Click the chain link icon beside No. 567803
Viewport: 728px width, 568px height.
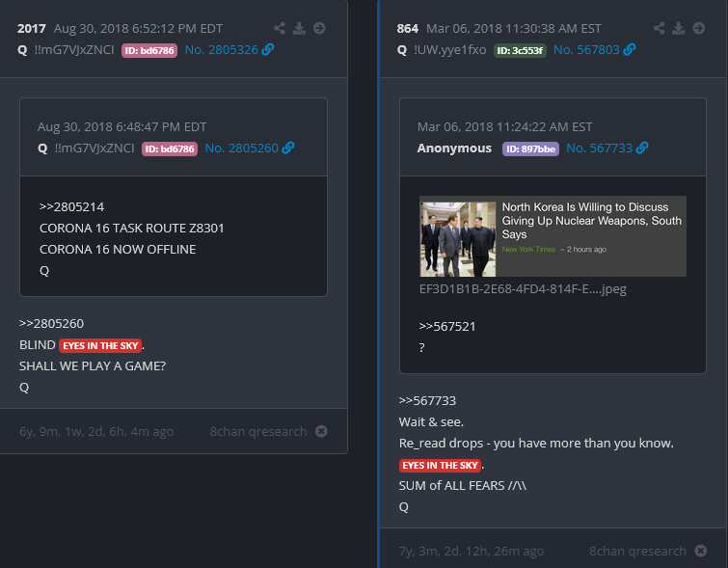(630, 49)
